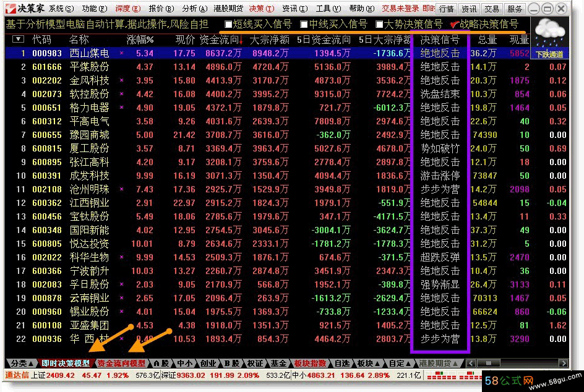Click the 资讯 button at top right
Screen dimensions: 584x392
(x=469, y=9)
